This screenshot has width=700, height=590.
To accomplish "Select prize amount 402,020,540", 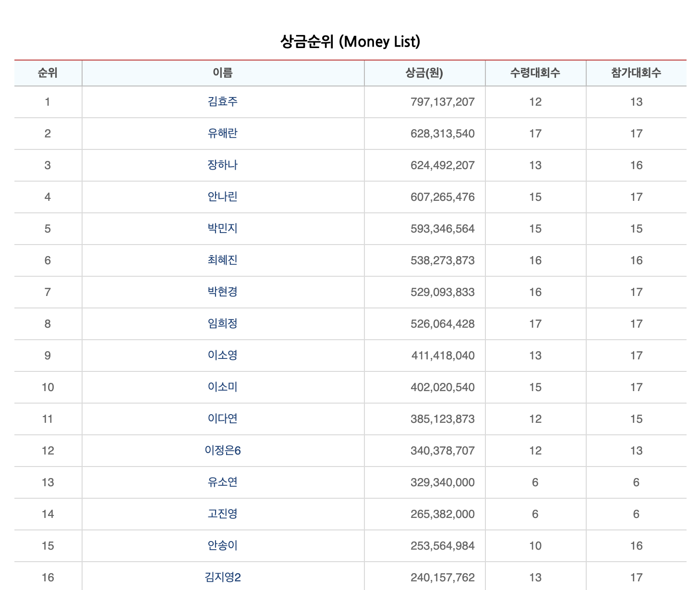I will point(443,387).
